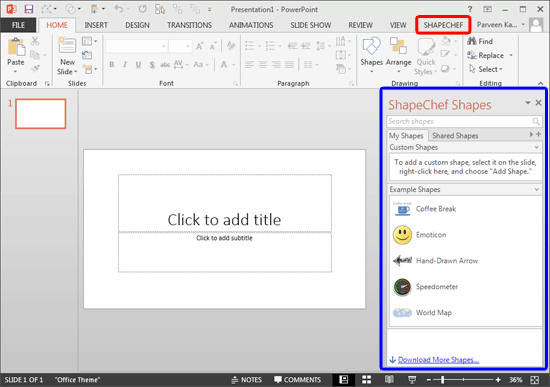Click the Cut scissors icon
The image size is (550, 387).
(35, 41)
